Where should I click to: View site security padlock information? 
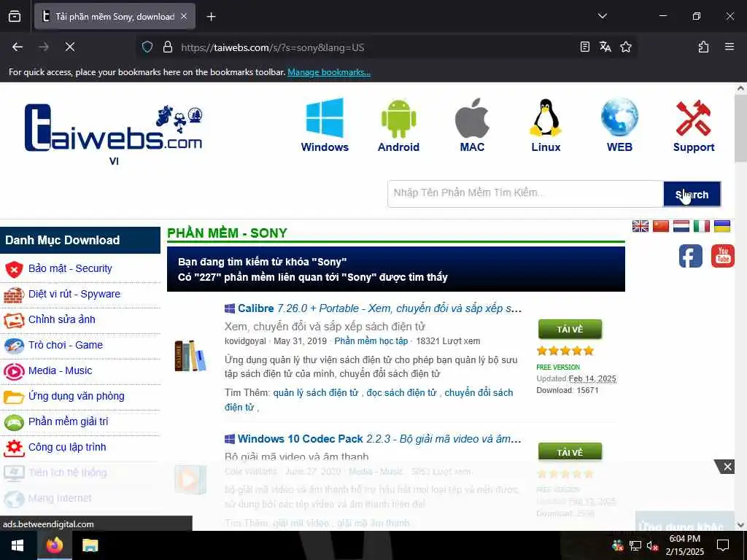coord(168,47)
